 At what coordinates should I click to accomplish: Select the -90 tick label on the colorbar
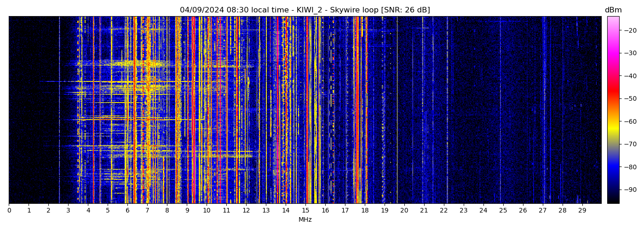pos(629,190)
